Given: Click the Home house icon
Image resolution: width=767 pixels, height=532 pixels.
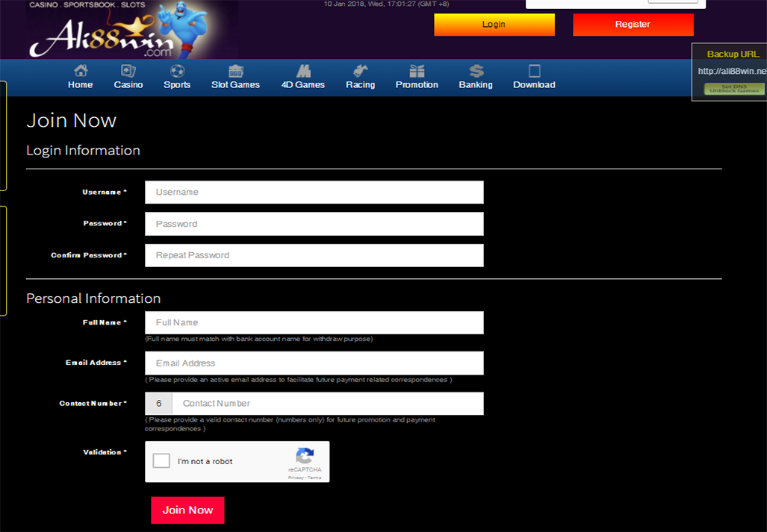Looking at the screenshot, I should click(x=81, y=72).
